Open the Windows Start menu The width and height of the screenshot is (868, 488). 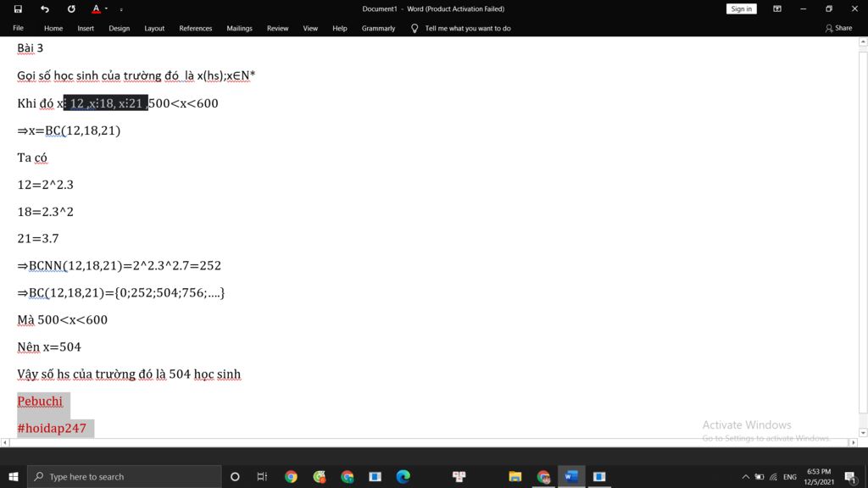pos(14,476)
